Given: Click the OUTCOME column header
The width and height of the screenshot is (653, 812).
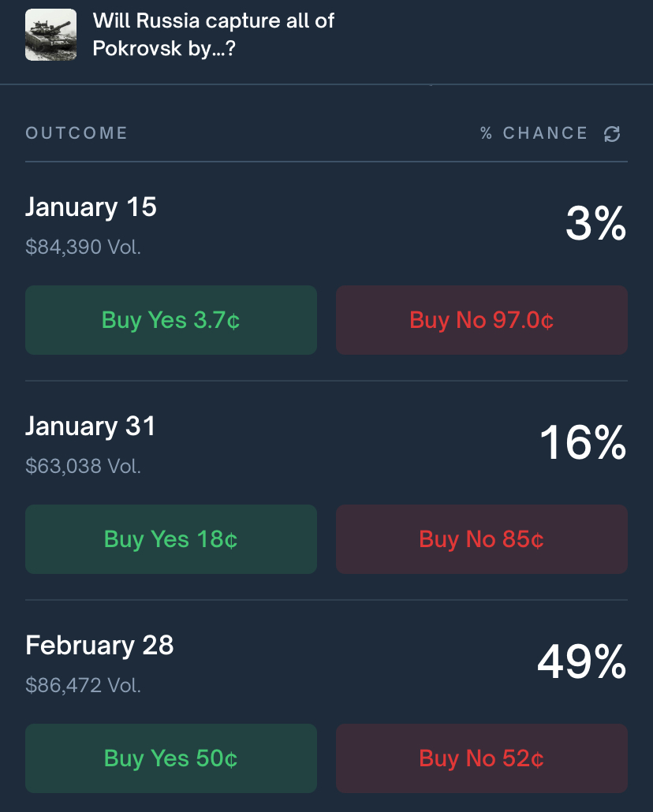Looking at the screenshot, I should click(x=76, y=133).
